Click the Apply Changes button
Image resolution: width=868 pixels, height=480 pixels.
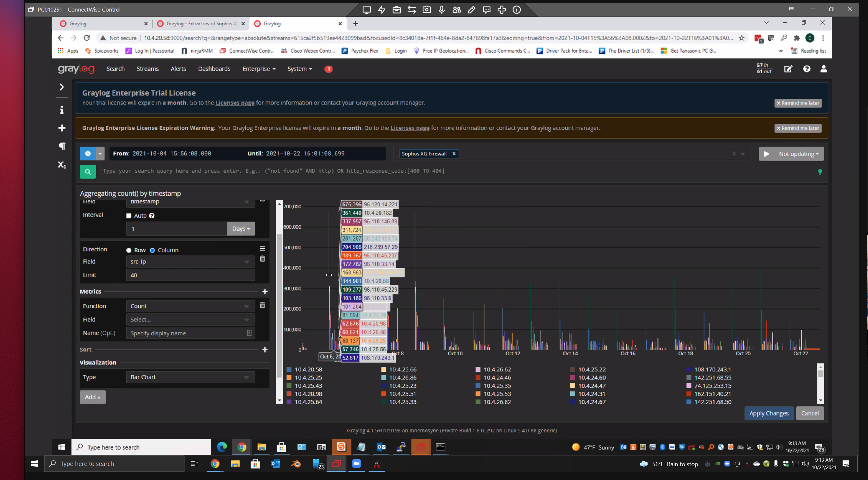[x=769, y=413]
